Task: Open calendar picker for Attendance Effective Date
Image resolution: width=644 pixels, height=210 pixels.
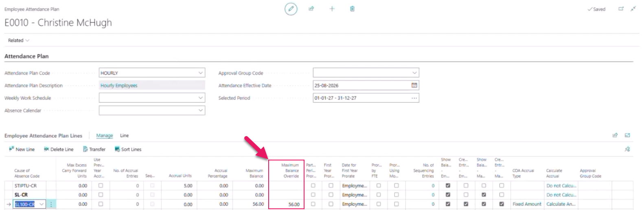Action: tap(414, 85)
